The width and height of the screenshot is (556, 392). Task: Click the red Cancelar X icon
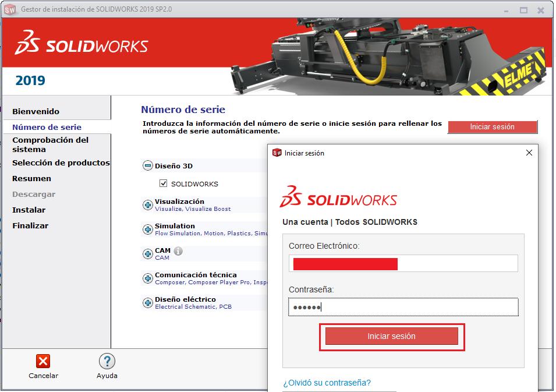tap(43, 362)
